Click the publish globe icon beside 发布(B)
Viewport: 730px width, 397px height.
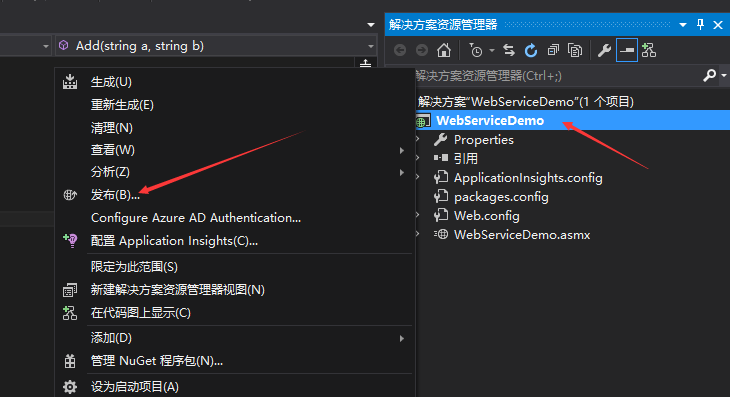(70, 195)
